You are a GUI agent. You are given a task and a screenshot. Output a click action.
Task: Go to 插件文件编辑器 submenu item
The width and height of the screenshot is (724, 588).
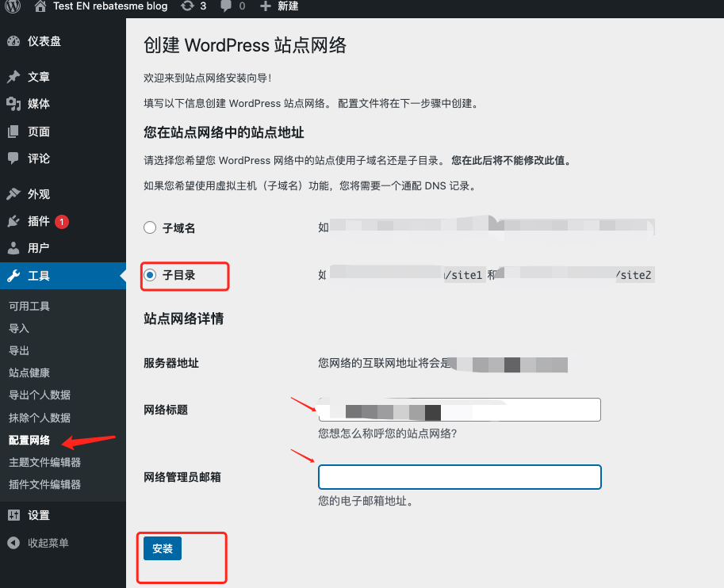[44, 484]
